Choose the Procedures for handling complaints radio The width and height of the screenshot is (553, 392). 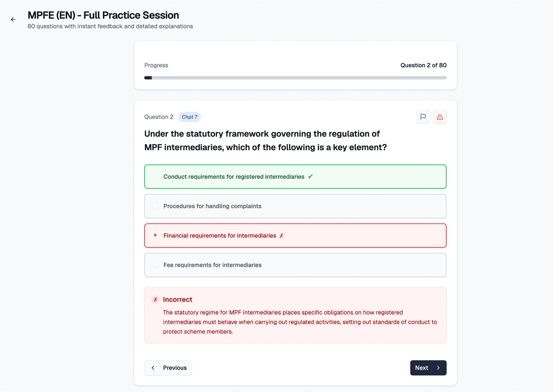(155, 206)
